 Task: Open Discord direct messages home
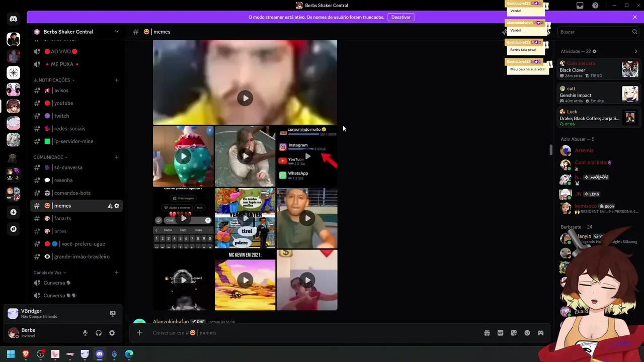(x=13, y=19)
